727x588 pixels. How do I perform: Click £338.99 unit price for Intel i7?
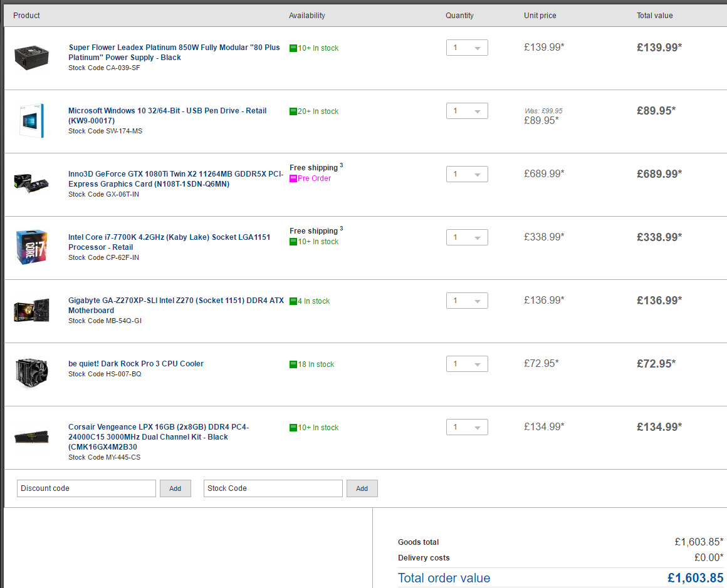click(545, 237)
